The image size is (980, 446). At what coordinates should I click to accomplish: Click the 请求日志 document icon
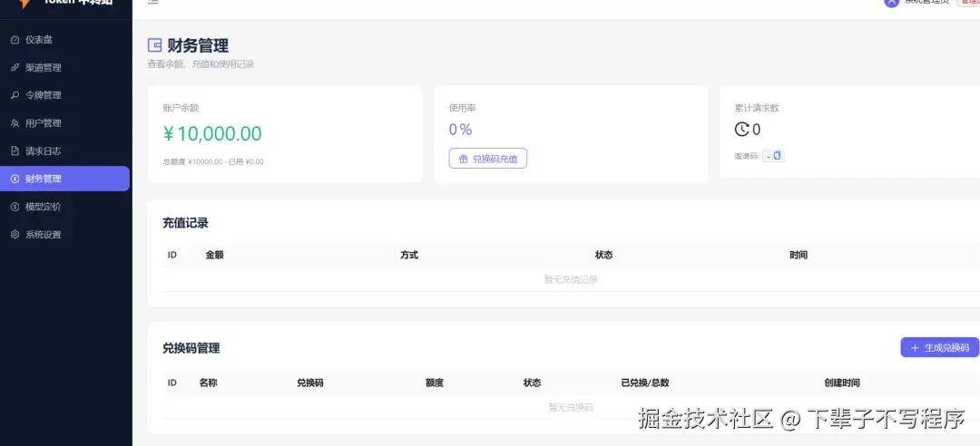(15, 151)
